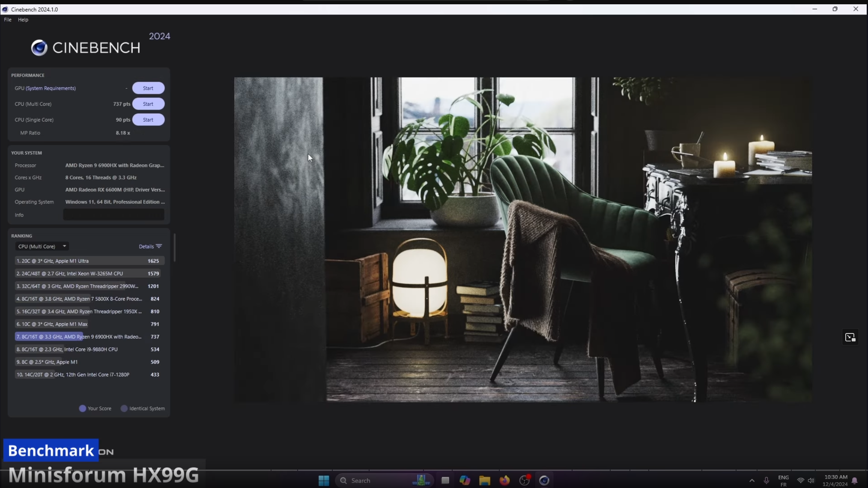Click the Identical System legend dot

coord(124,408)
